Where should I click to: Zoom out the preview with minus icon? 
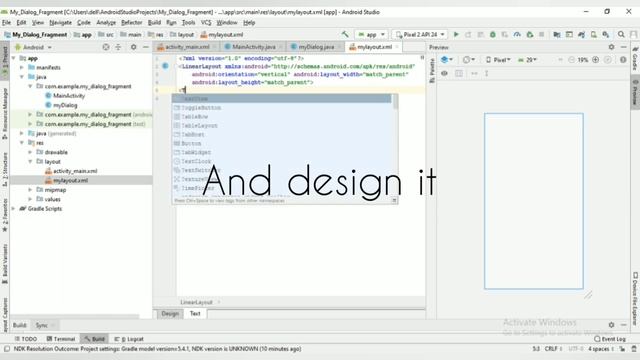[x=571, y=60]
